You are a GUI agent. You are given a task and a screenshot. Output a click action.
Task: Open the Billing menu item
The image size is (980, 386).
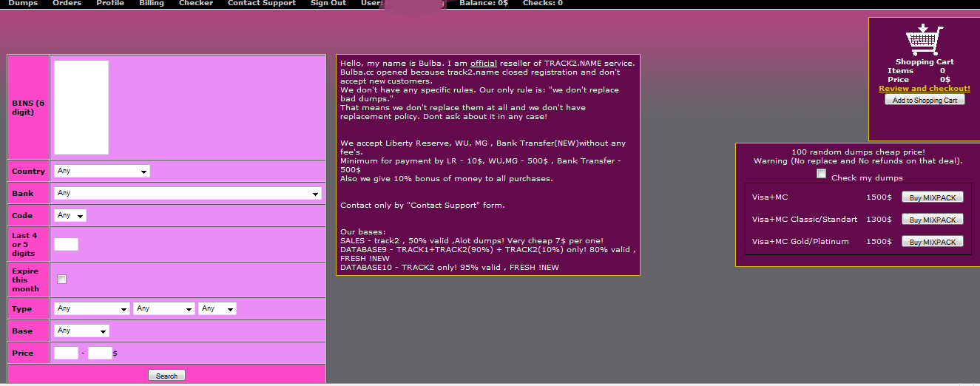[x=152, y=4]
